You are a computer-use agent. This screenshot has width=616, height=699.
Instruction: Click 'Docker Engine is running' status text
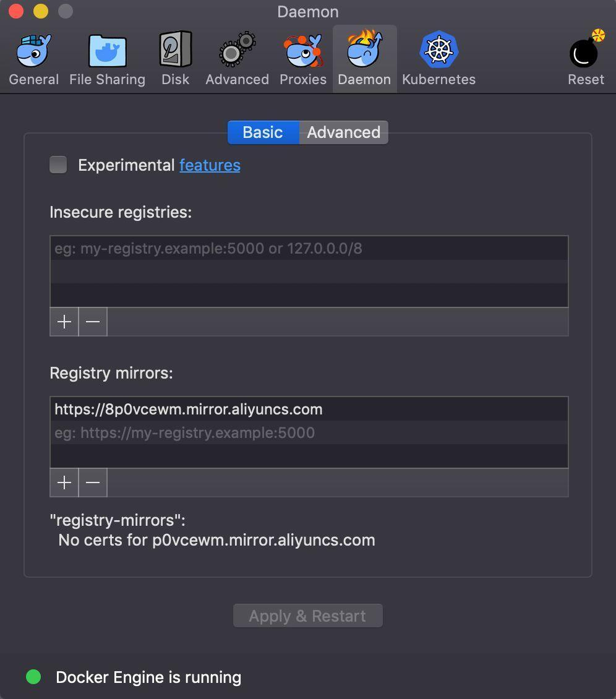(x=148, y=677)
